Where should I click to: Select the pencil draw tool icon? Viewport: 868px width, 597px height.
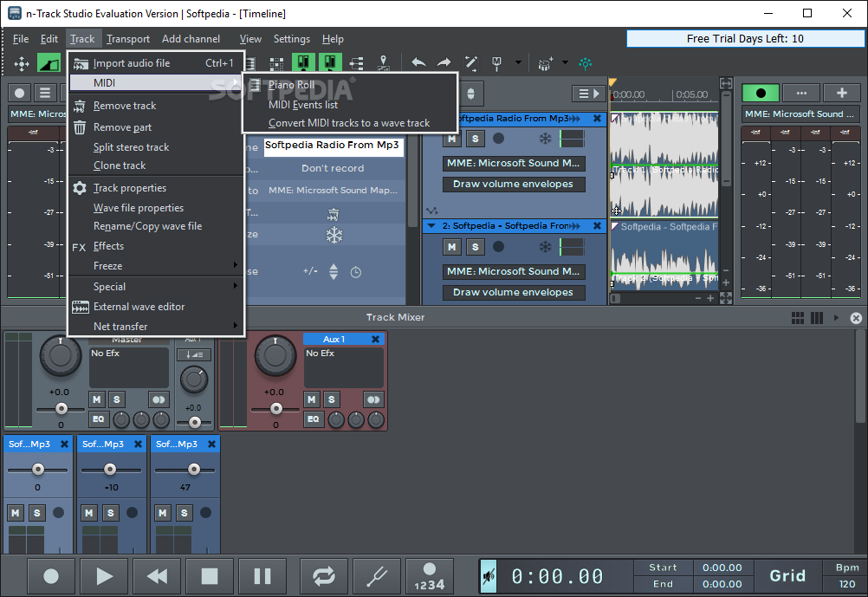click(471, 63)
